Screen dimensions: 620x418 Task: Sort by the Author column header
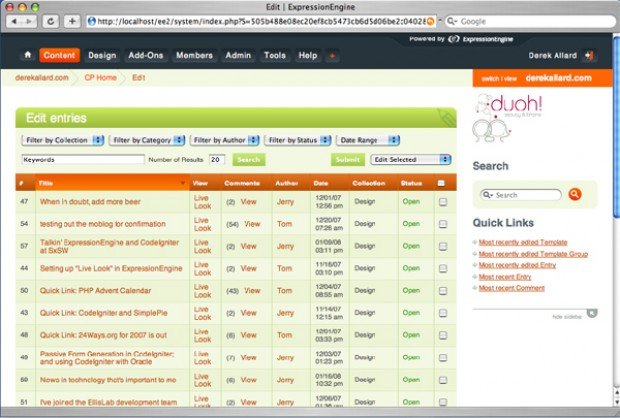pyautogui.click(x=286, y=183)
